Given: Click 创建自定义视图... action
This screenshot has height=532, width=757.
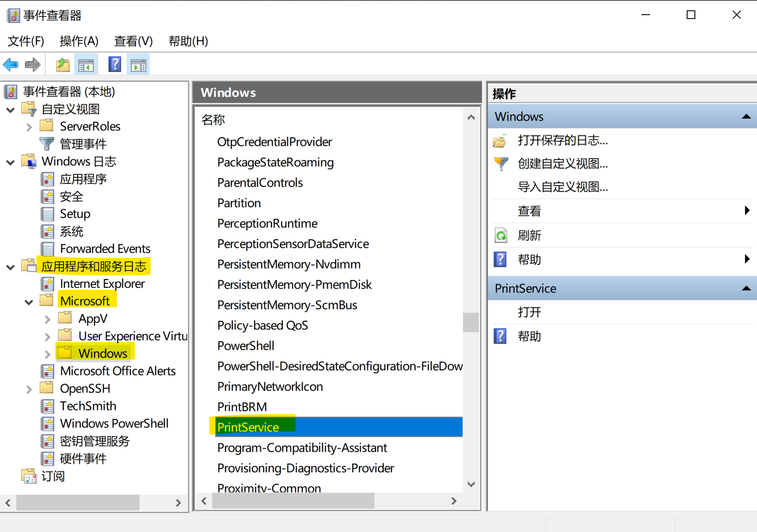Looking at the screenshot, I should click(562, 164).
